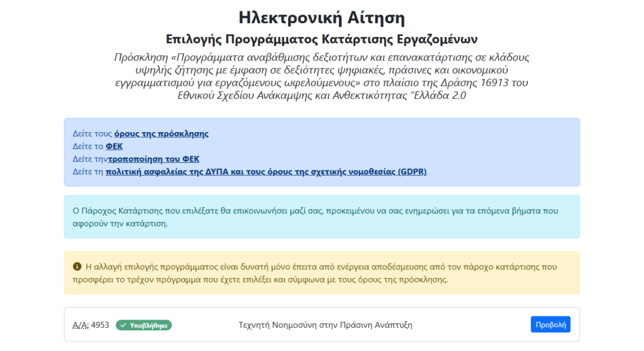The height and width of the screenshot is (351, 644).
Task: Click the Α/Α abbreviation label
Action: pos(81,325)
